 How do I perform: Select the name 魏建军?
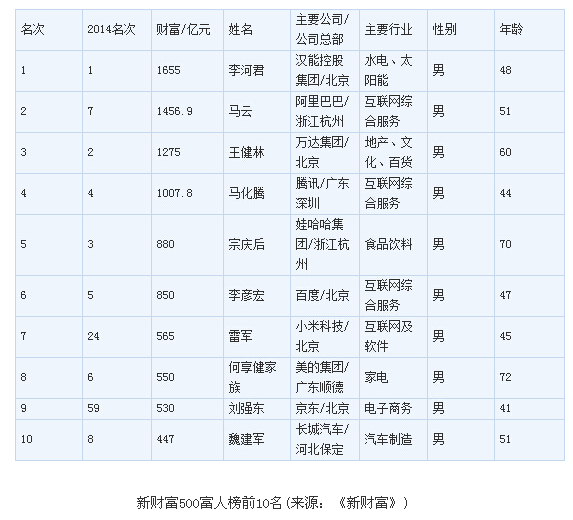246,440
